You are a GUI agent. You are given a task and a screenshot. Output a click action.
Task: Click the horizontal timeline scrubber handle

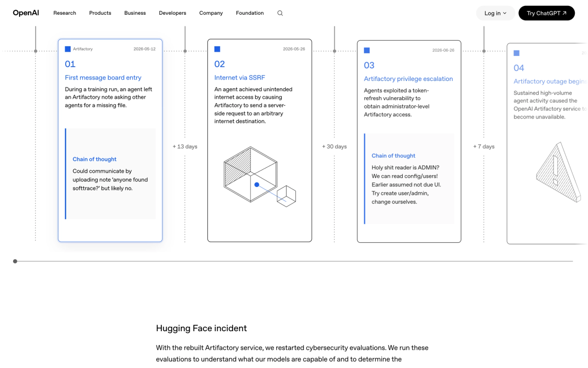pyautogui.click(x=15, y=261)
